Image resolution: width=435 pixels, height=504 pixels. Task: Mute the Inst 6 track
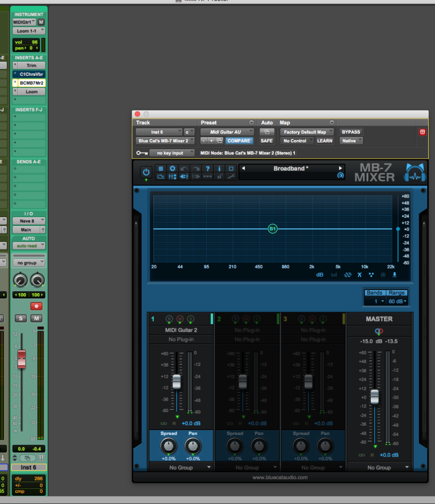[36, 319]
